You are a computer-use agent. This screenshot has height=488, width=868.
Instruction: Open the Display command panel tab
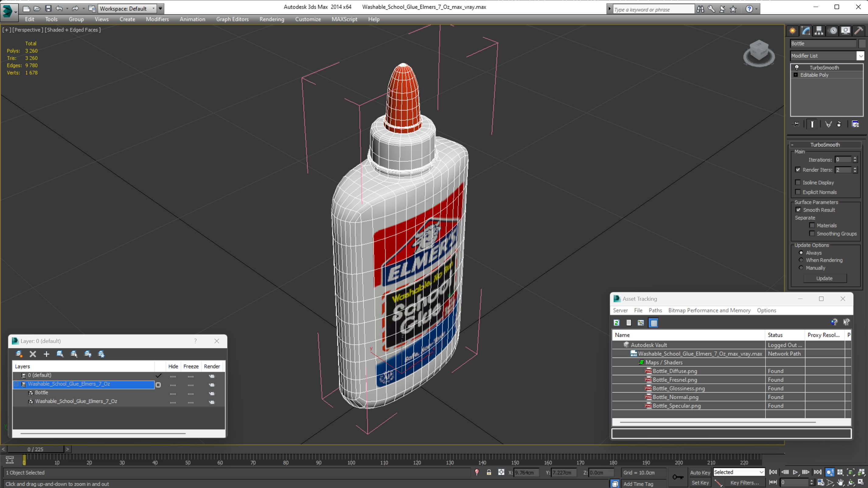tap(845, 31)
